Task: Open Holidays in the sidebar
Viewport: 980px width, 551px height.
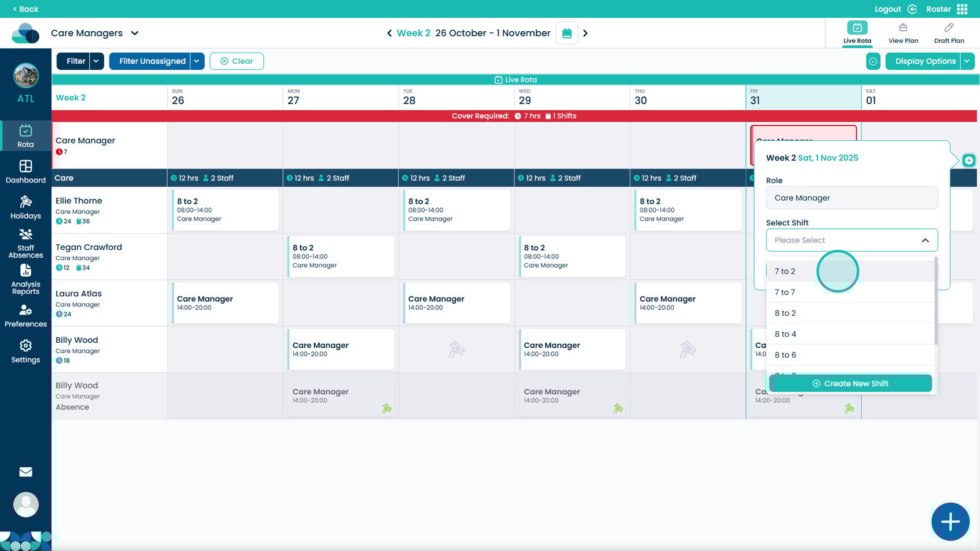Action: coord(26,207)
